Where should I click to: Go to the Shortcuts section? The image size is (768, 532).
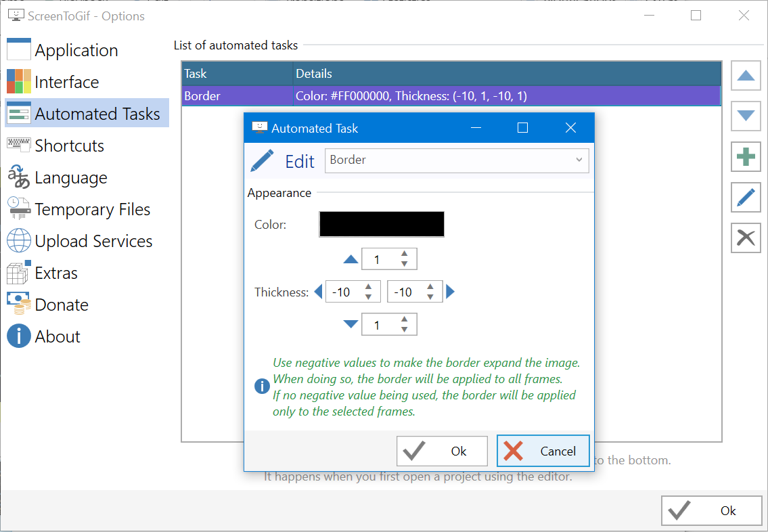point(87,146)
